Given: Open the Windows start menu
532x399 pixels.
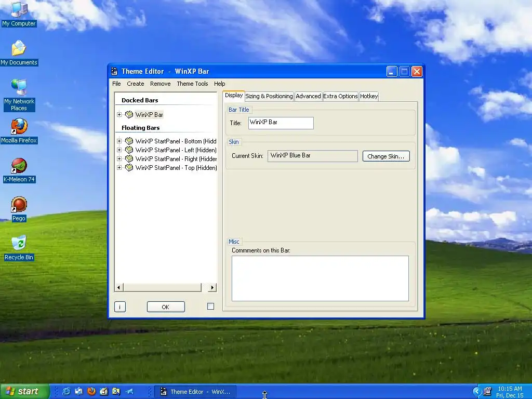Looking at the screenshot, I should [x=24, y=392].
